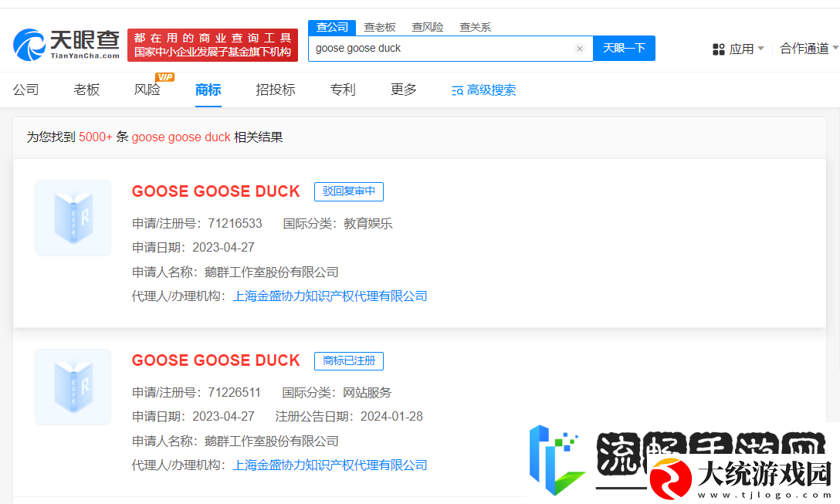This screenshot has width=840, height=504.
Task: Click the 驳回复审中 status tag
Action: coord(349,191)
